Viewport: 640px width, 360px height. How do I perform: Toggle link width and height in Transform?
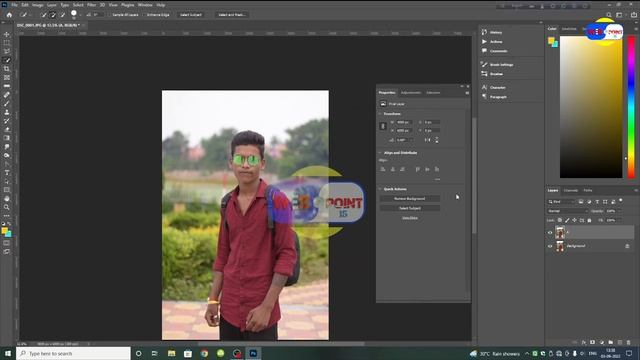click(383, 126)
